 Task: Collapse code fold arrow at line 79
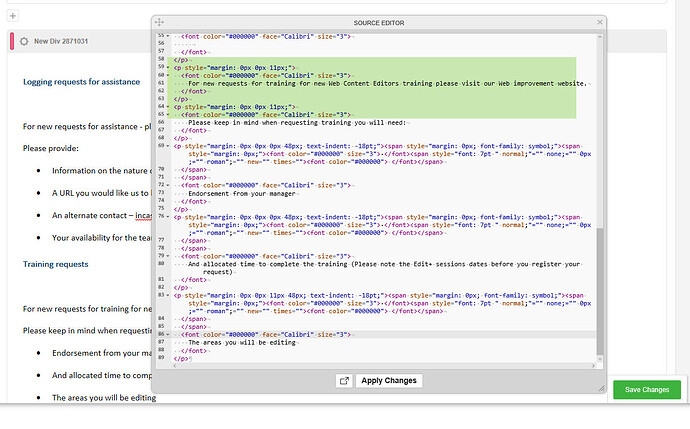[x=168, y=256]
